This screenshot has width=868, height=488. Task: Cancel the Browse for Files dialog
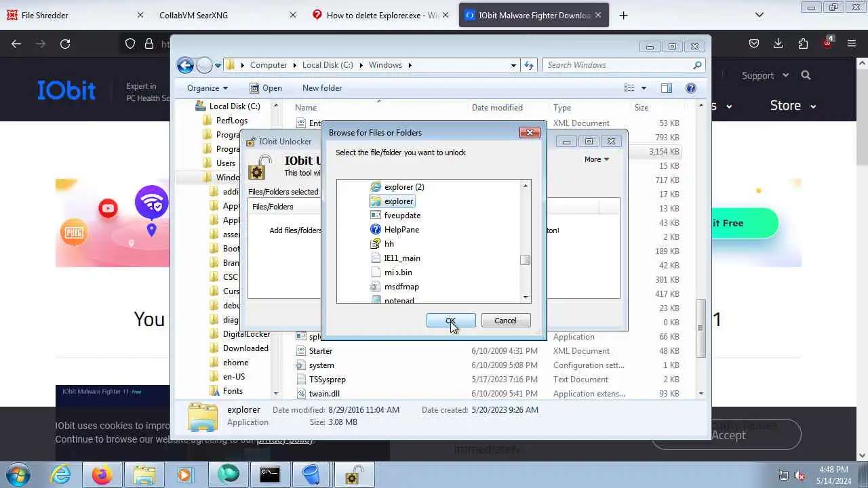pos(505,321)
